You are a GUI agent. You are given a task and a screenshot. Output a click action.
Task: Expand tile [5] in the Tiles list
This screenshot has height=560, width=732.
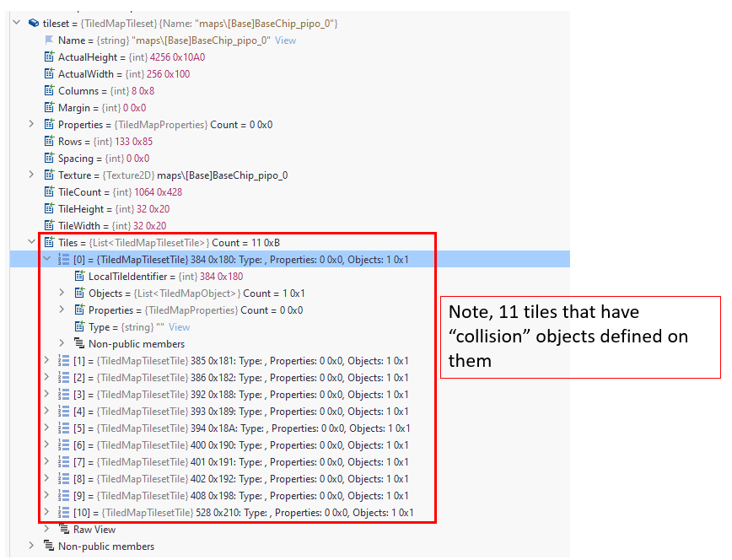click(47, 428)
